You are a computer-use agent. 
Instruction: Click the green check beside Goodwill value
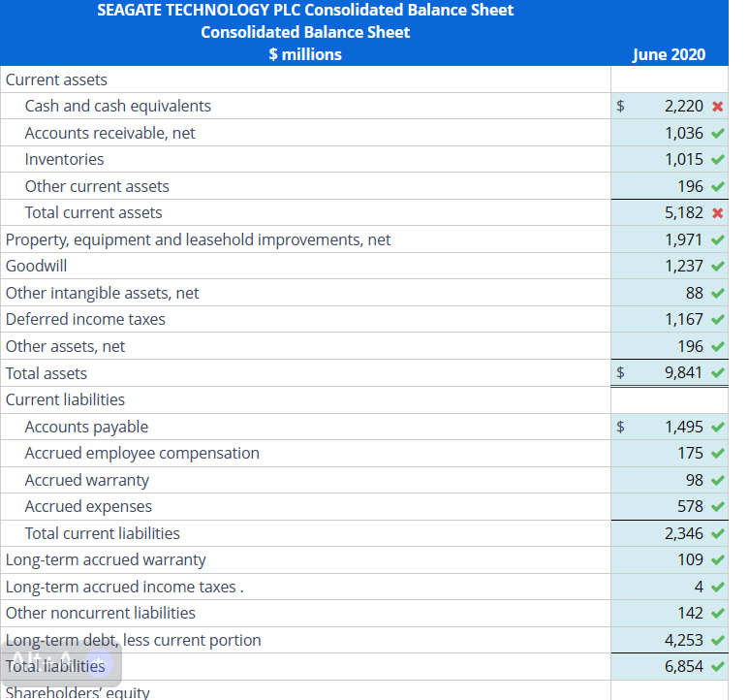[x=717, y=266]
